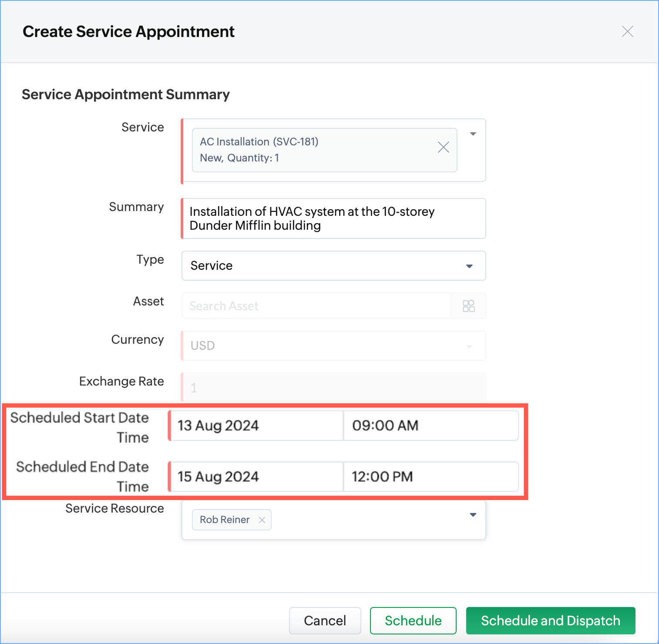Click the Summary text field
The width and height of the screenshot is (659, 644).
(333, 218)
